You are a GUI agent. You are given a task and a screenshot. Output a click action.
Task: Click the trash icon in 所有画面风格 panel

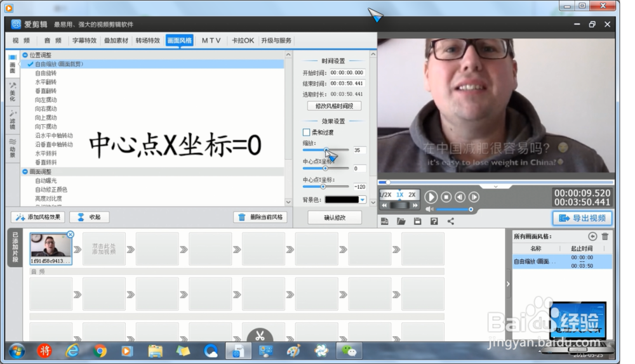pos(605,236)
